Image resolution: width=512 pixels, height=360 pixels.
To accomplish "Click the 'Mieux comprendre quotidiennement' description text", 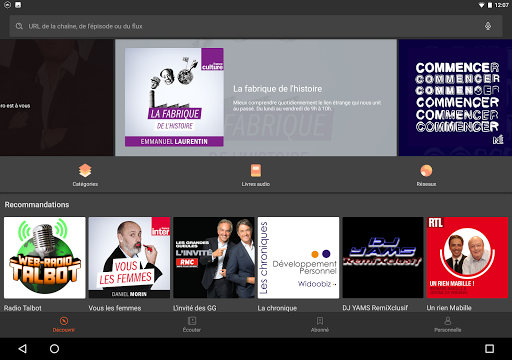I will tap(307, 106).
